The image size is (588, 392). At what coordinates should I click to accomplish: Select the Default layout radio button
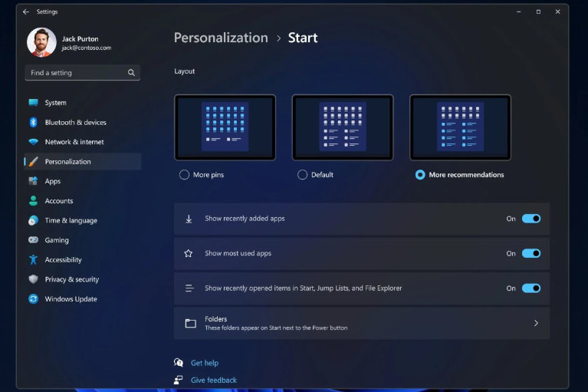pyautogui.click(x=302, y=175)
